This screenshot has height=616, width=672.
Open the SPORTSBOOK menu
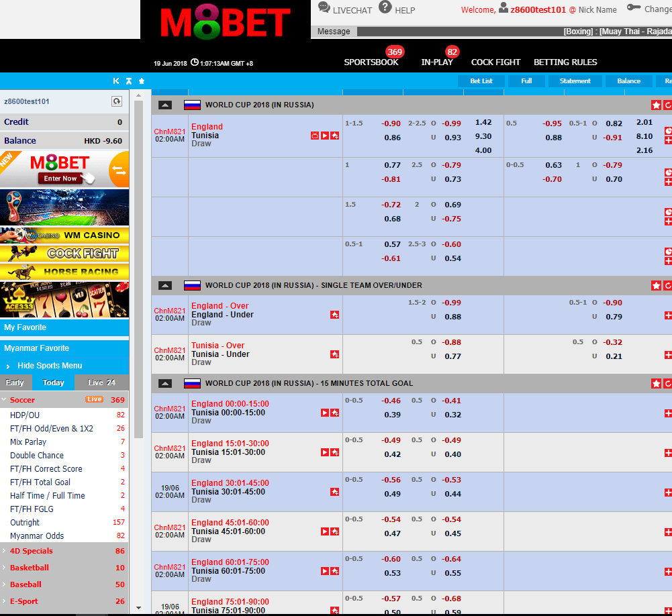point(371,62)
